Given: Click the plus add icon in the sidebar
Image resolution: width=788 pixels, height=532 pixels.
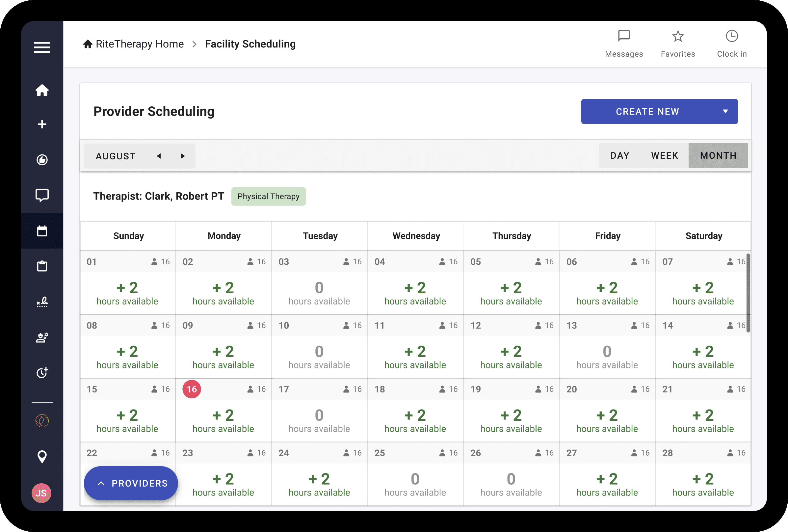Looking at the screenshot, I should [42, 124].
